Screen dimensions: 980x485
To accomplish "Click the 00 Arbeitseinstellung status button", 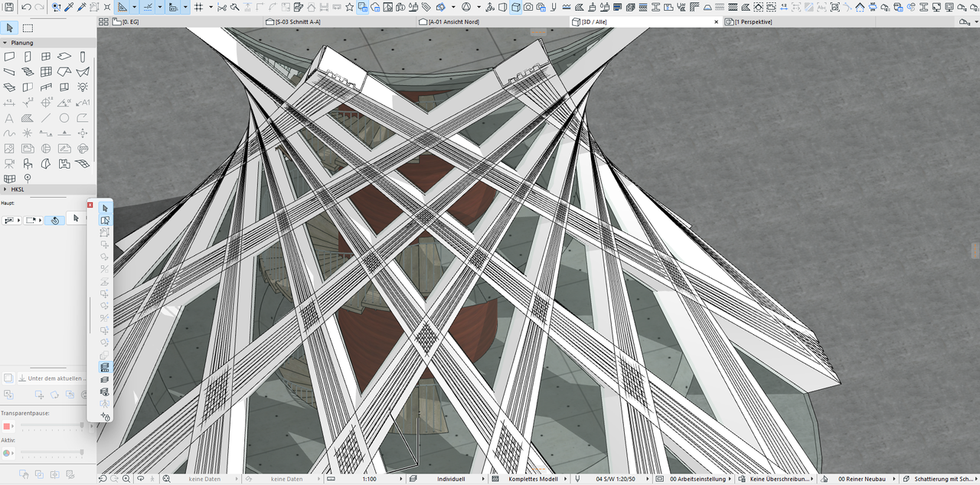I will pos(692,479).
